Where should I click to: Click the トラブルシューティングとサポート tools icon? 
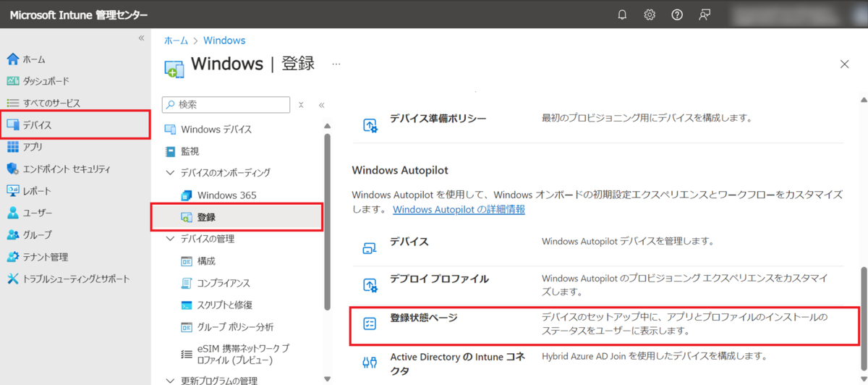(12, 279)
